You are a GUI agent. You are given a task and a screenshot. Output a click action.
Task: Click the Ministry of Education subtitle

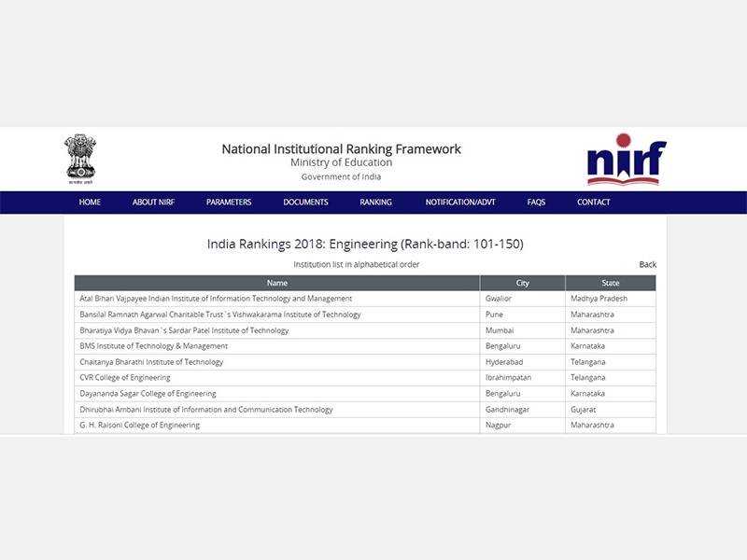click(x=341, y=162)
